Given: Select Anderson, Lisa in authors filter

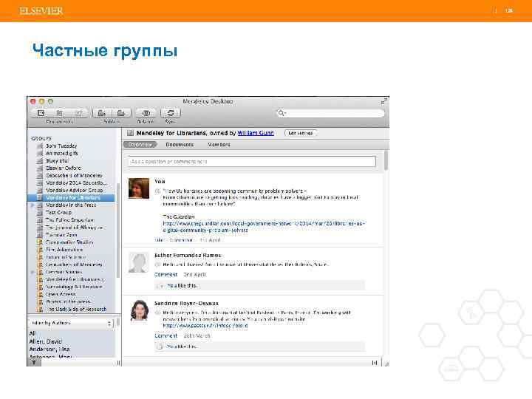Looking at the screenshot, I should pyautogui.click(x=50, y=349).
